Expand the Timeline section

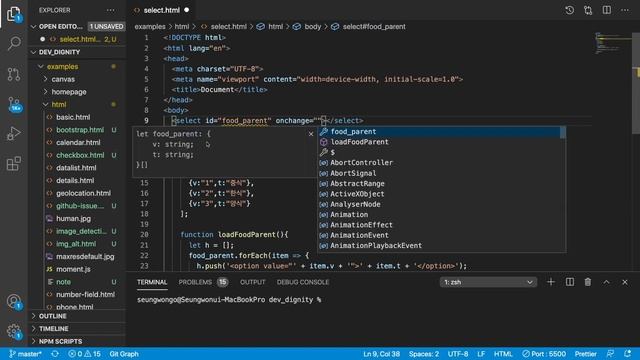(x=78, y=329)
